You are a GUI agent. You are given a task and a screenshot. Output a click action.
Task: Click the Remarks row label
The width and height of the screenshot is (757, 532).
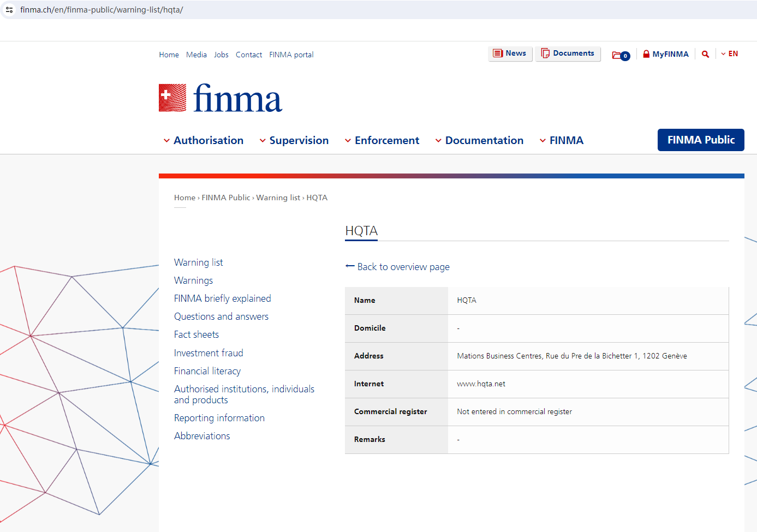pyautogui.click(x=369, y=439)
